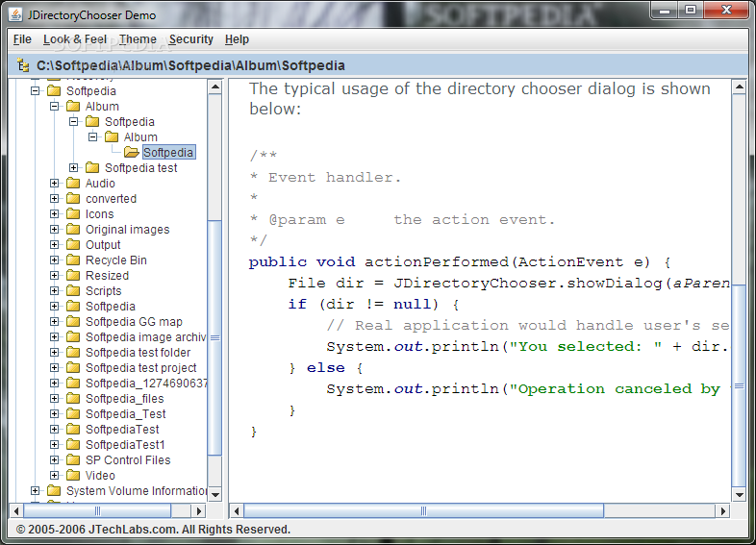Click the tree panel horizontal scrollbar thumb
756x545 pixels.
coord(97,510)
